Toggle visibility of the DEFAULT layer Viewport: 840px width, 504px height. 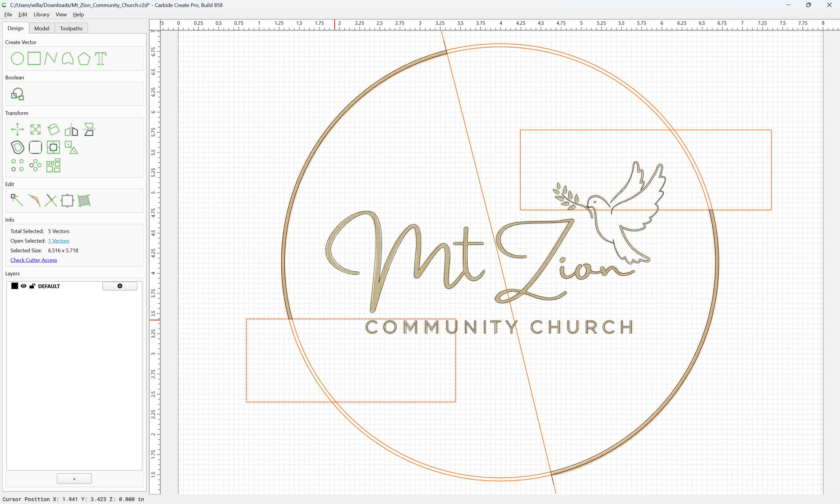tap(24, 286)
